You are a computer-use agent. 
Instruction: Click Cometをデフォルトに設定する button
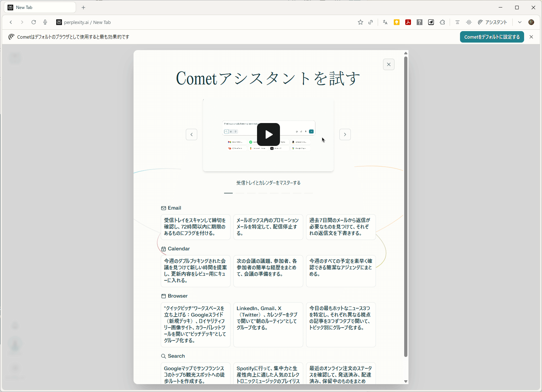(x=492, y=37)
